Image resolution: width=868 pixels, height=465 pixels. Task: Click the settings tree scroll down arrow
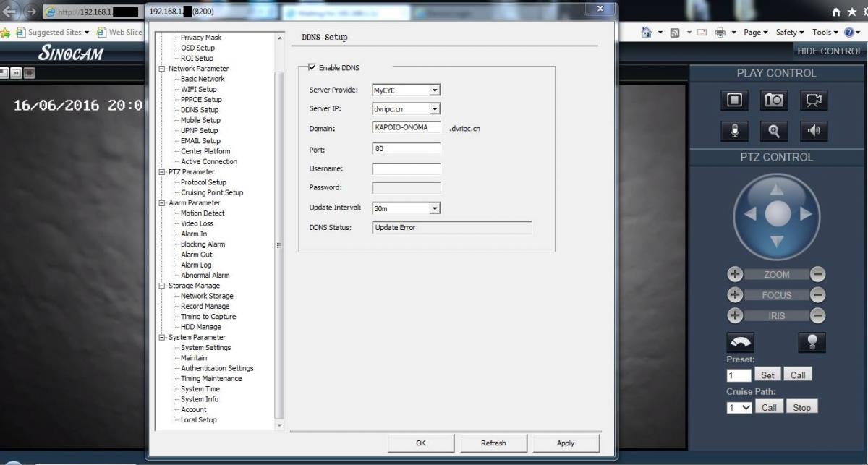pyautogui.click(x=280, y=426)
